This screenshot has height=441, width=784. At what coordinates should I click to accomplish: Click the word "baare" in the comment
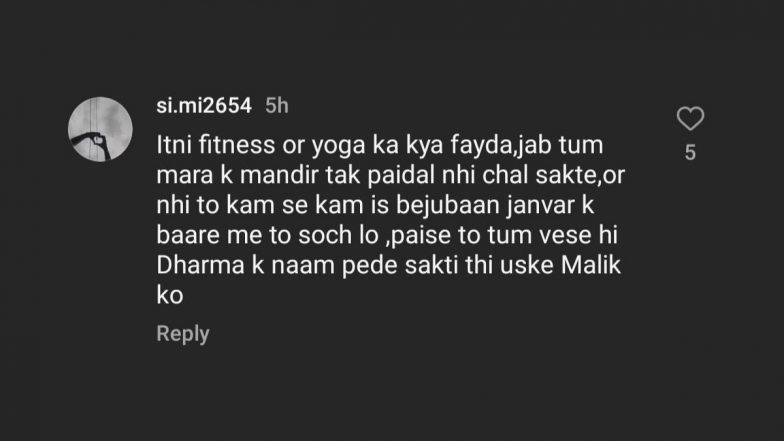pos(188,236)
